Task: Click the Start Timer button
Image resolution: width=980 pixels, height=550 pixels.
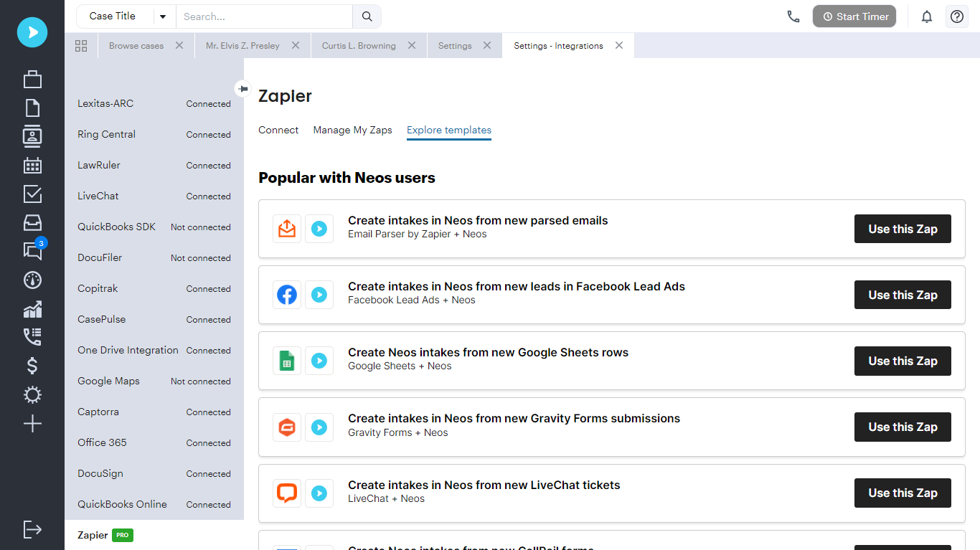Action: click(x=854, y=16)
